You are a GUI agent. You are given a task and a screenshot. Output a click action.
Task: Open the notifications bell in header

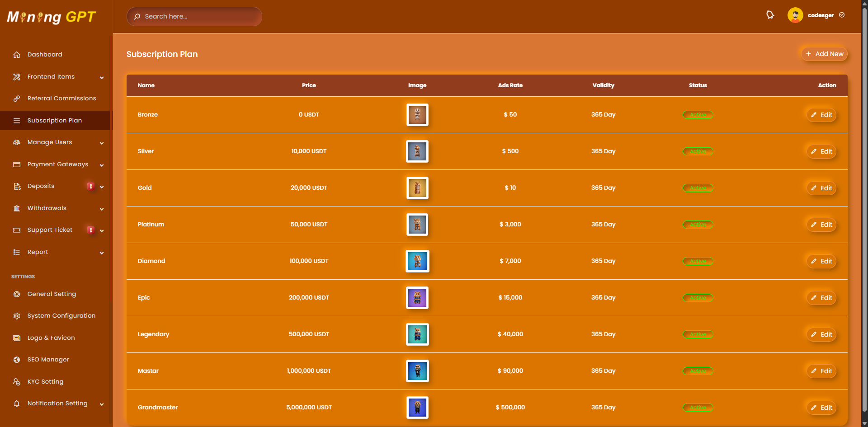tap(770, 15)
